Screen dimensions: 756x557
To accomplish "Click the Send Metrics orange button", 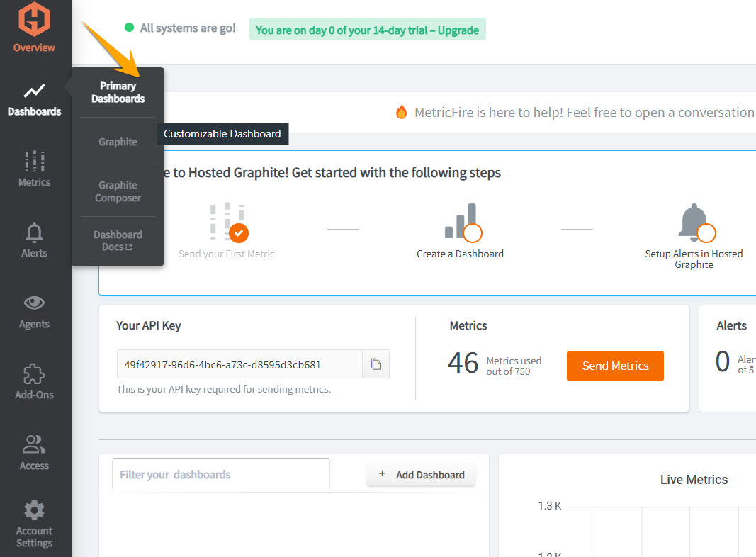I will tap(615, 366).
